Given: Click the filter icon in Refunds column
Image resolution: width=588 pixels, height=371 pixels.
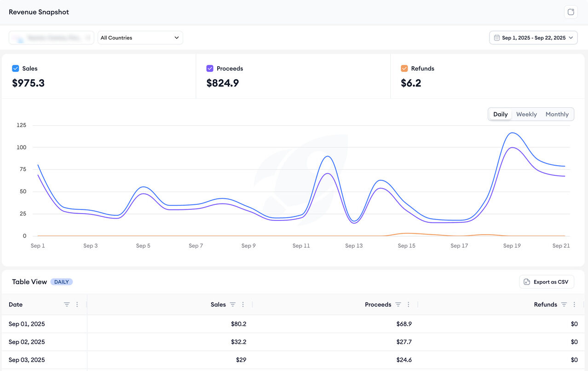Looking at the screenshot, I should coord(564,305).
